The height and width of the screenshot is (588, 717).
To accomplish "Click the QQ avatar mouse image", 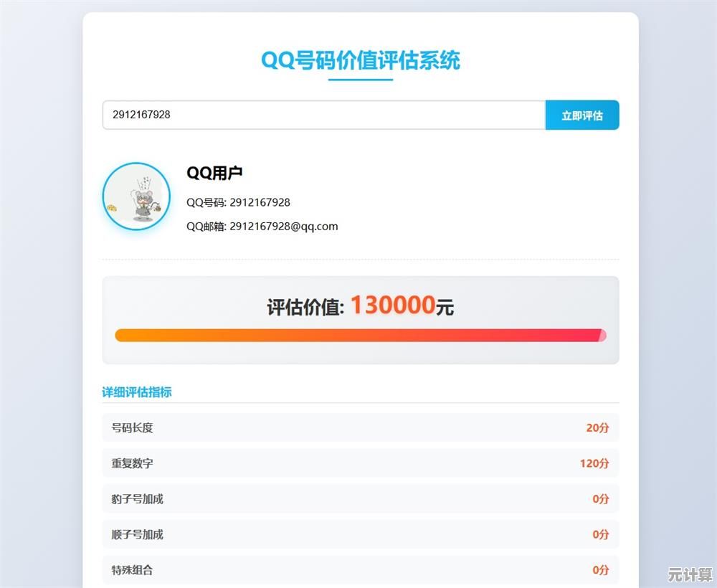I will point(136,196).
